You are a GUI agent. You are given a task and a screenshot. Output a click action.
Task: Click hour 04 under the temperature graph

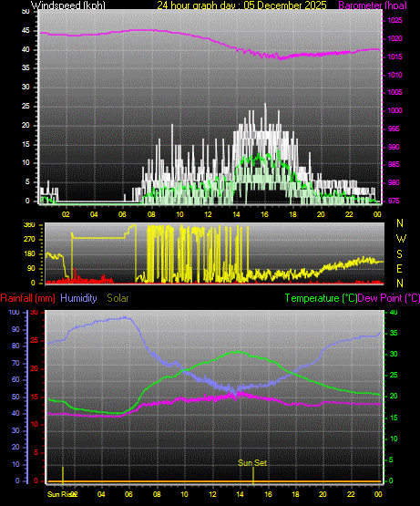click(101, 494)
